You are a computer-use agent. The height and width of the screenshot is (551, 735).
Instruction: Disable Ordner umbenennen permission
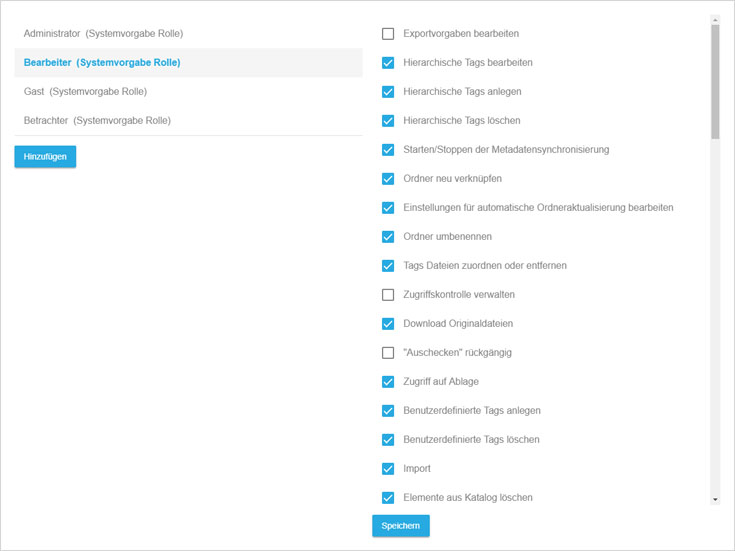click(388, 237)
